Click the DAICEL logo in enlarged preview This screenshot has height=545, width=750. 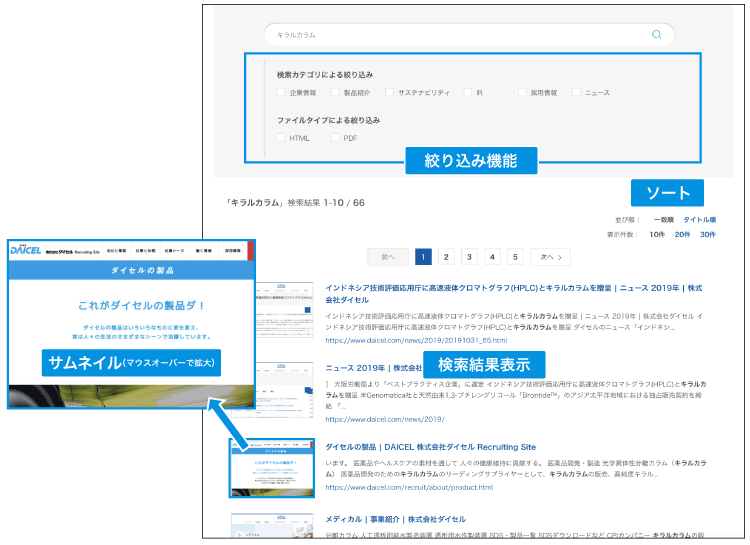(x=26, y=250)
